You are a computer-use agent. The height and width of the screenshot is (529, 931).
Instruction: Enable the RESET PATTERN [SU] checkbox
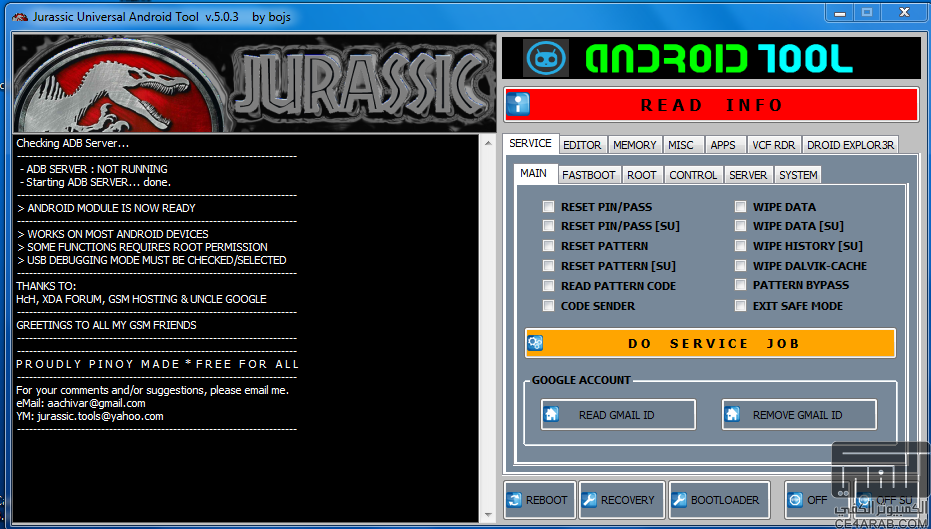548,266
